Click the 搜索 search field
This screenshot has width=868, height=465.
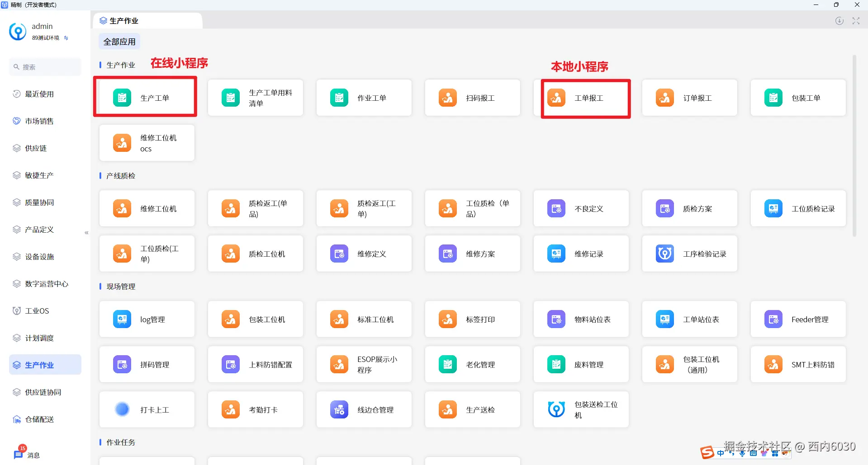pyautogui.click(x=45, y=67)
